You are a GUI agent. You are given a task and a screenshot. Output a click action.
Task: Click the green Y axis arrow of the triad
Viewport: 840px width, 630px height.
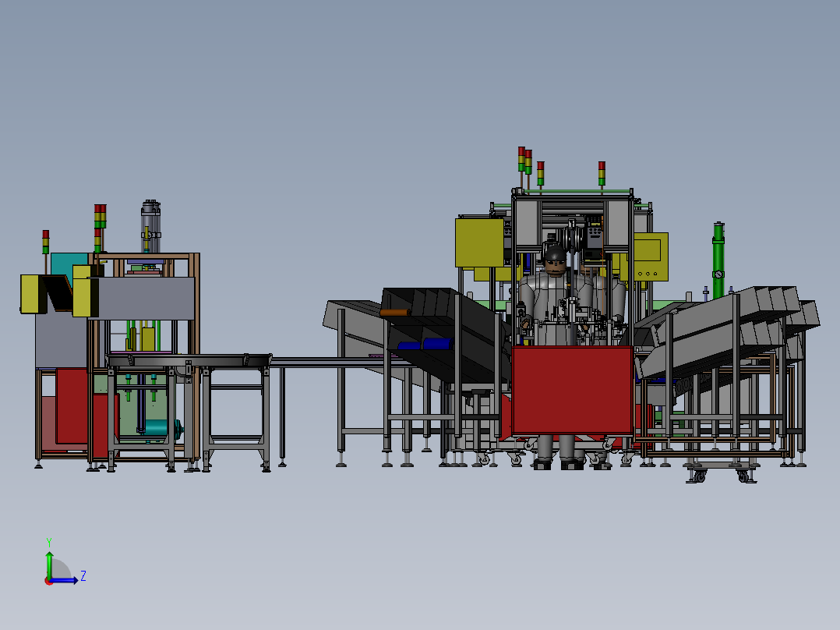coord(49,563)
